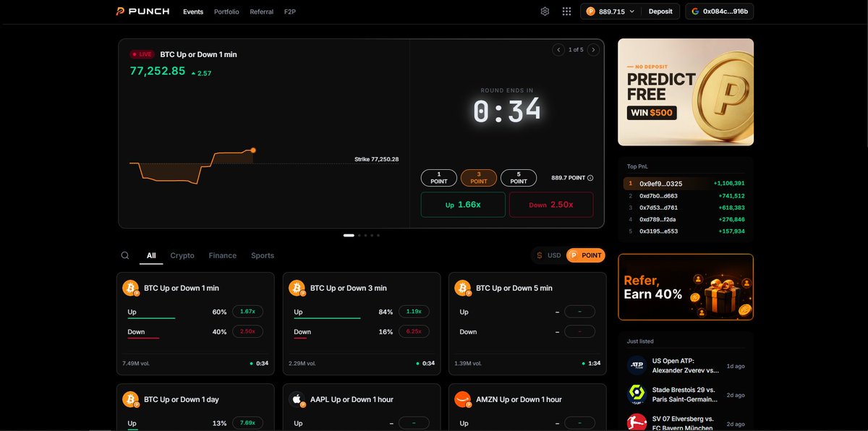Click the Punch logo
This screenshot has height=431, width=868.
pos(142,12)
